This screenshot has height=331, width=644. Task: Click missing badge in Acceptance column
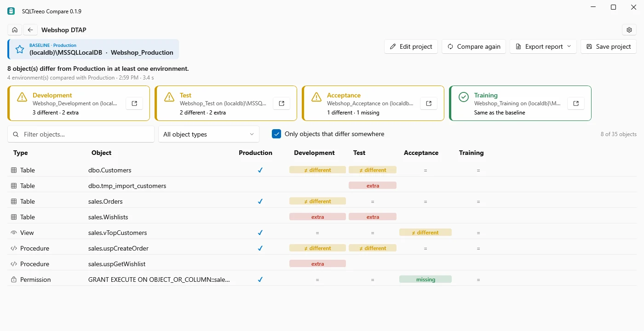[425, 279]
